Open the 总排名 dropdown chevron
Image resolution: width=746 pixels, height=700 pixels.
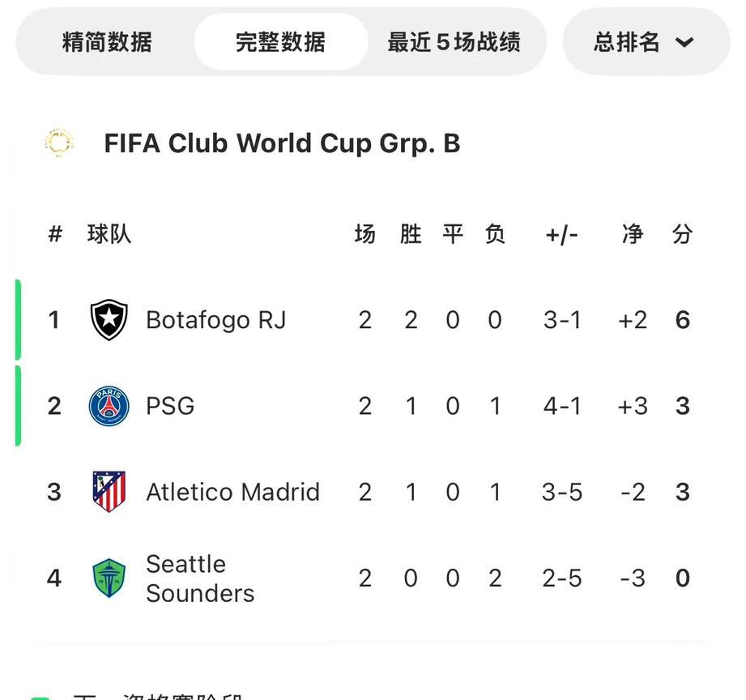pyautogui.click(x=684, y=42)
